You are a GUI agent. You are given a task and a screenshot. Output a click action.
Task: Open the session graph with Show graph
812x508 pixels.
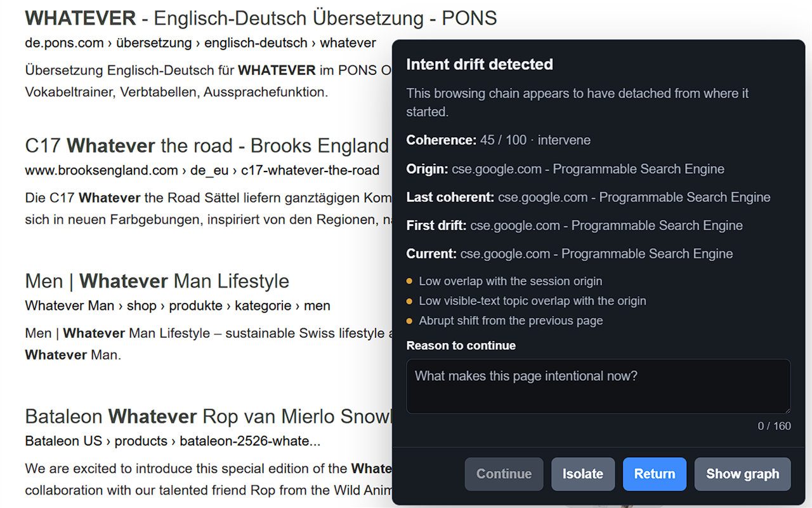[743, 474]
